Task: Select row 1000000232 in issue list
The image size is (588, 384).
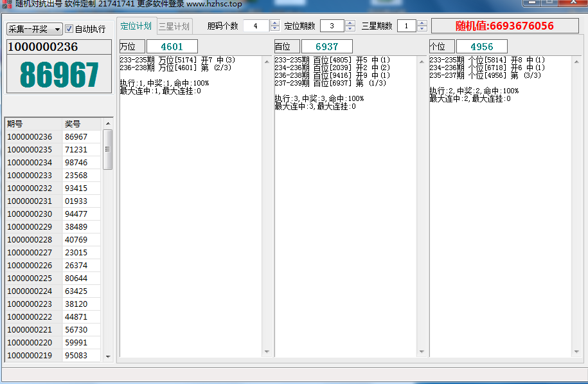Action: pyautogui.click(x=53, y=188)
